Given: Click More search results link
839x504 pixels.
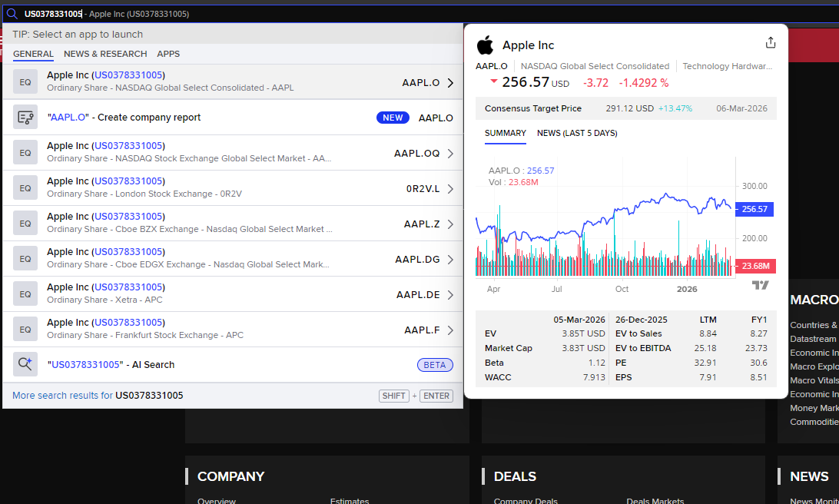Looking at the screenshot, I should 98,396.
